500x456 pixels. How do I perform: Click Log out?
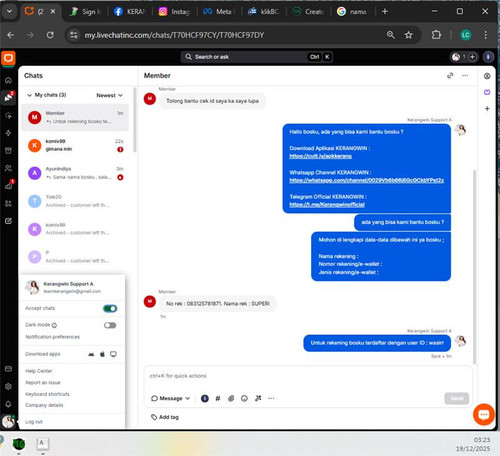coord(34,422)
